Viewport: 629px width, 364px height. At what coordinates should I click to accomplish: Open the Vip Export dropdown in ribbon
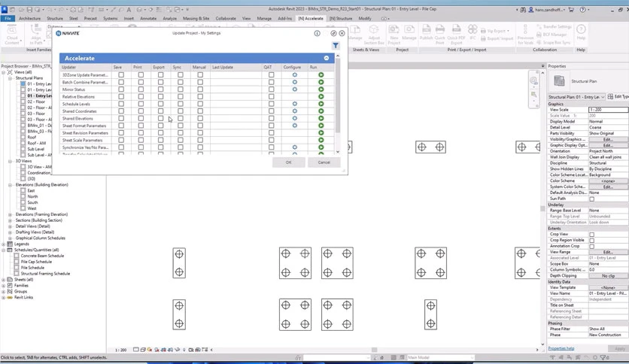(x=495, y=31)
